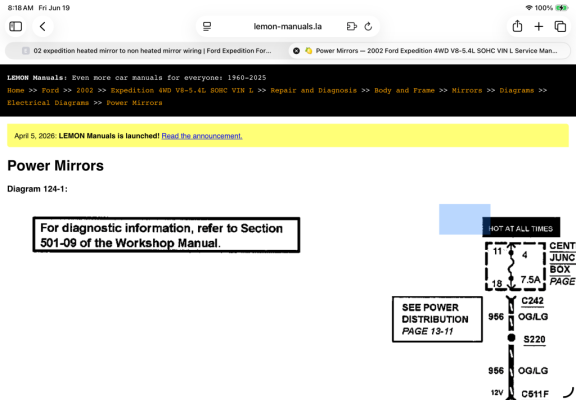Open the Home breadcrumb link
576x400 pixels.
15,90
